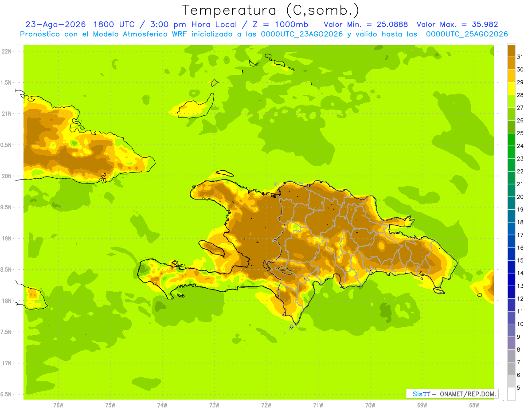Click "0000UTC_25AGO2026" valid-until time
The image size is (532, 411).
466,34
